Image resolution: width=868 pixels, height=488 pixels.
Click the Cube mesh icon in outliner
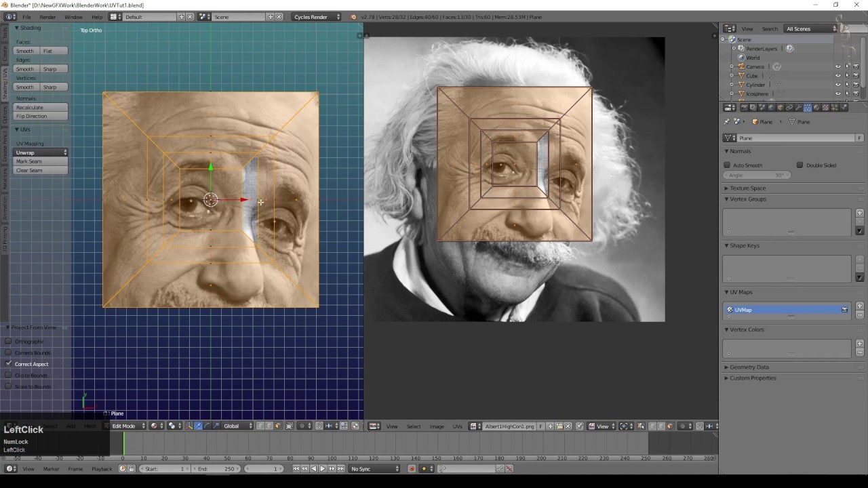coord(741,76)
